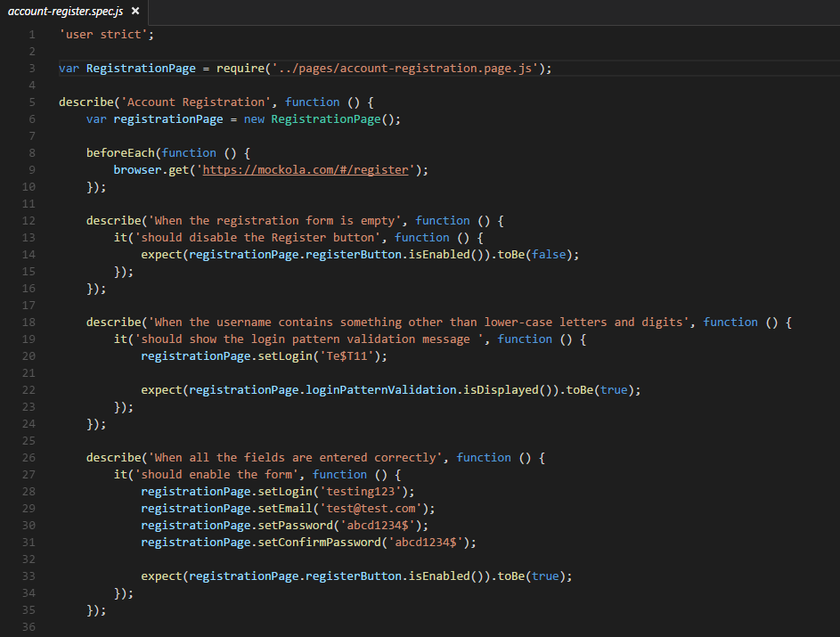The image size is (840, 637).
Task: Click 'should disable the Register button' text
Action: pos(257,237)
